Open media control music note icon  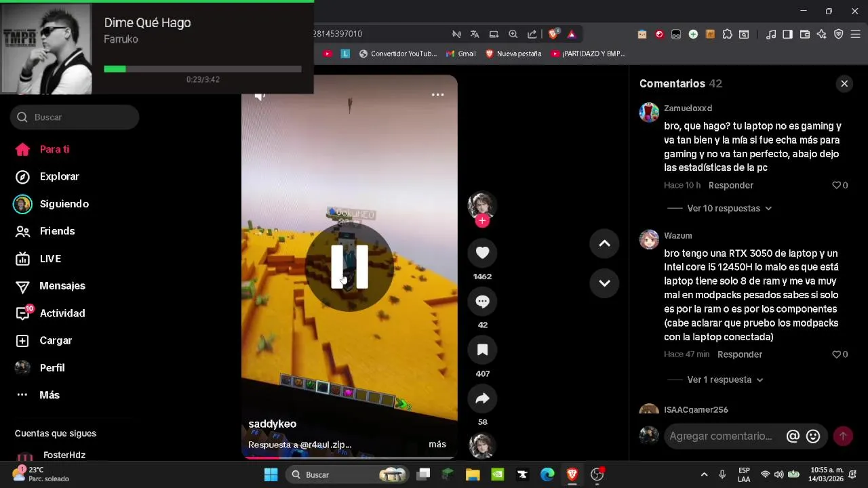(770, 34)
